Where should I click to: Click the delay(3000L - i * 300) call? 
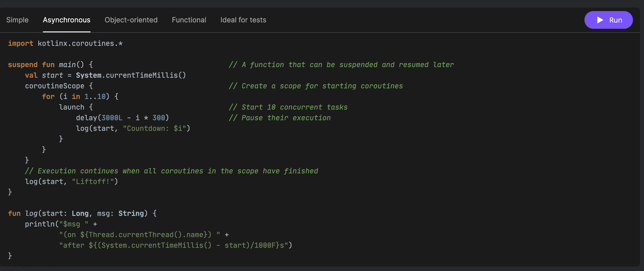(x=122, y=118)
